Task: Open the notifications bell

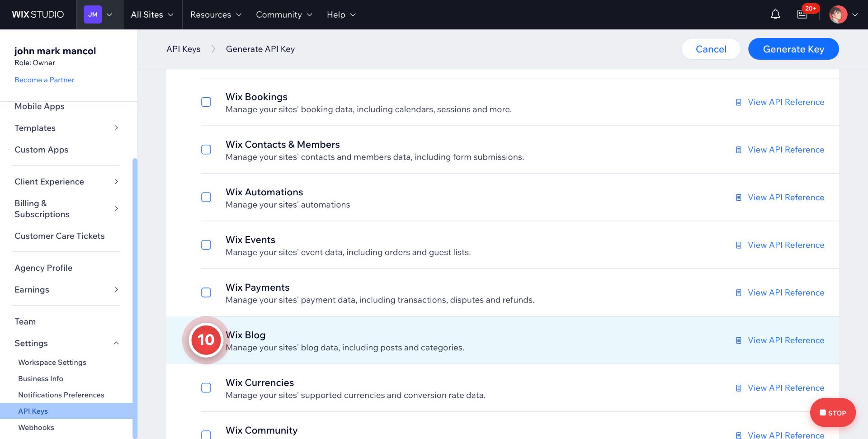Action: 775,14
